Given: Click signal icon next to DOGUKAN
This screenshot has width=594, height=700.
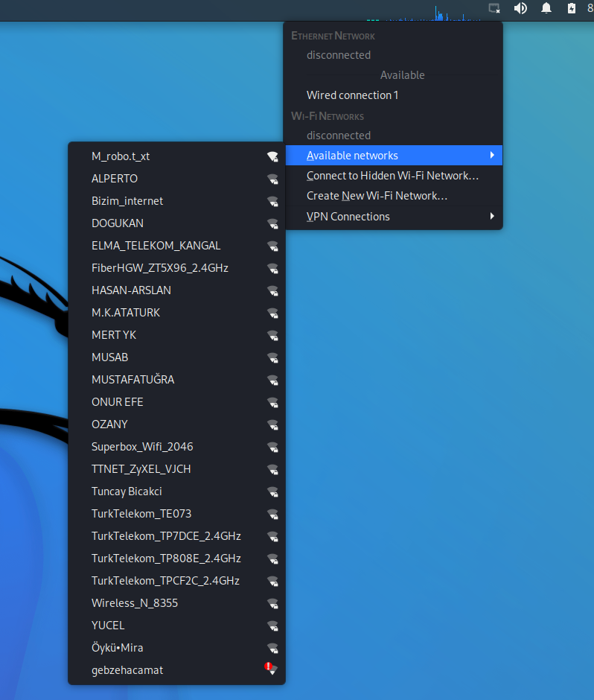Looking at the screenshot, I should click(x=272, y=223).
